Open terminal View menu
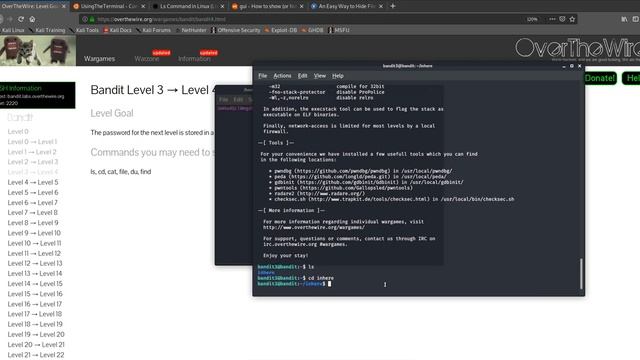 (x=320, y=76)
